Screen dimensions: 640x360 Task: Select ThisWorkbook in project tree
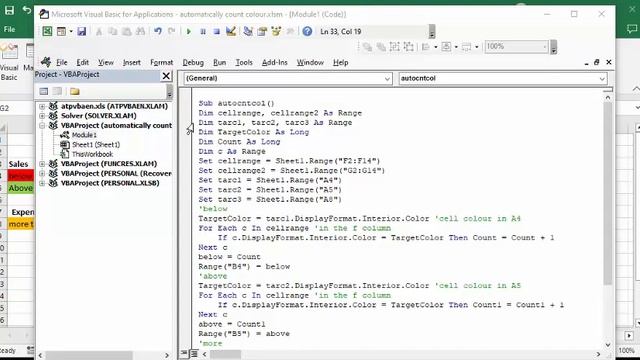click(92, 154)
